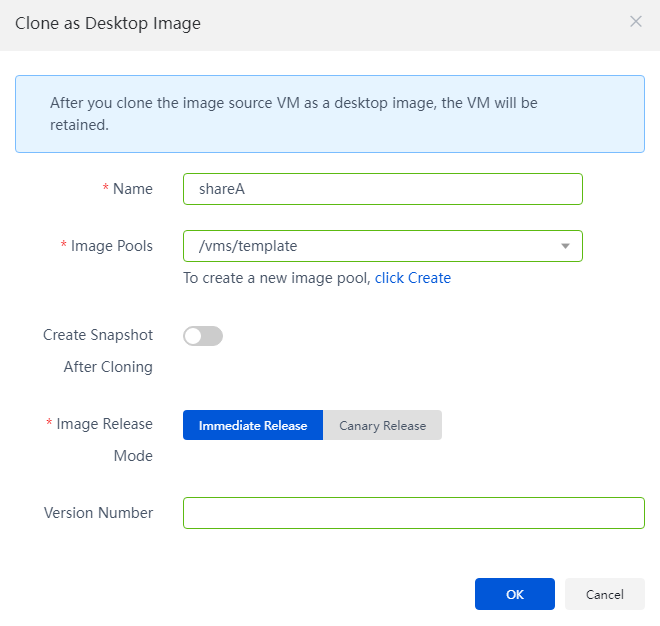Open the Image Pools /vms/template combo box
Viewport: 660px width, 626px height.
pos(383,246)
